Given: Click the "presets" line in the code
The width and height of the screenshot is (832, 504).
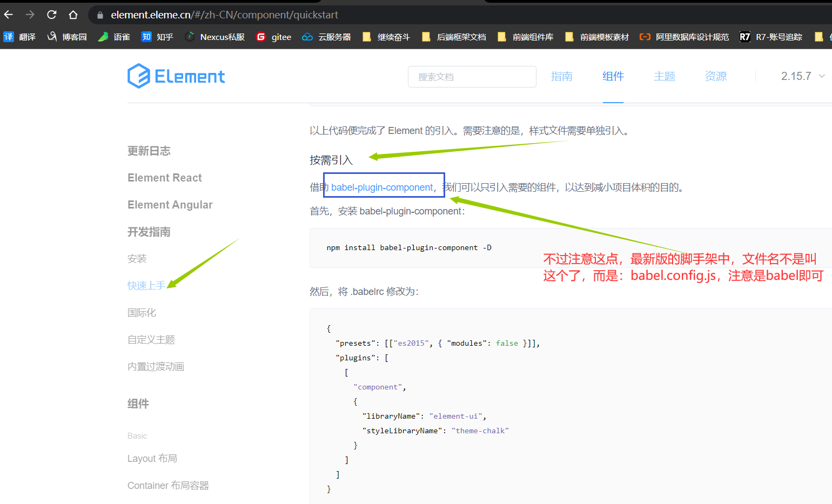Looking at the screenshot, I should pos(438,343).
